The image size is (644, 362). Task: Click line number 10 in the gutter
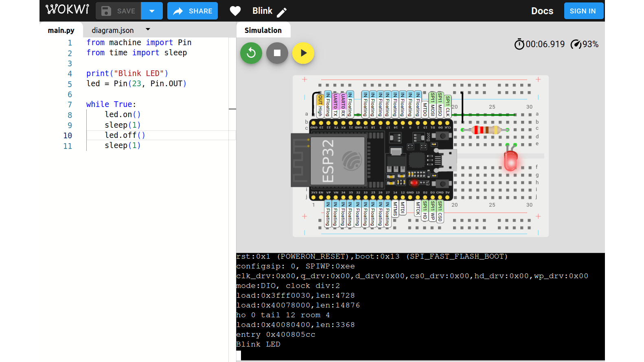68,135
